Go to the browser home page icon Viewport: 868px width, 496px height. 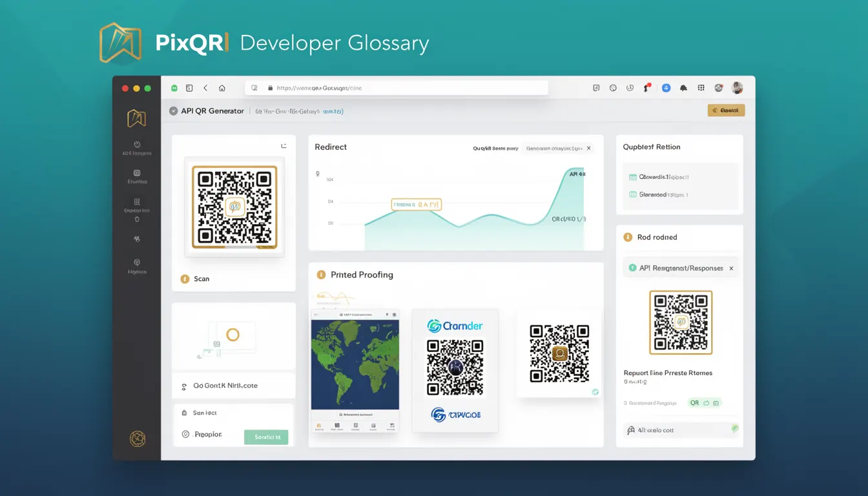[x=222, y=88]
